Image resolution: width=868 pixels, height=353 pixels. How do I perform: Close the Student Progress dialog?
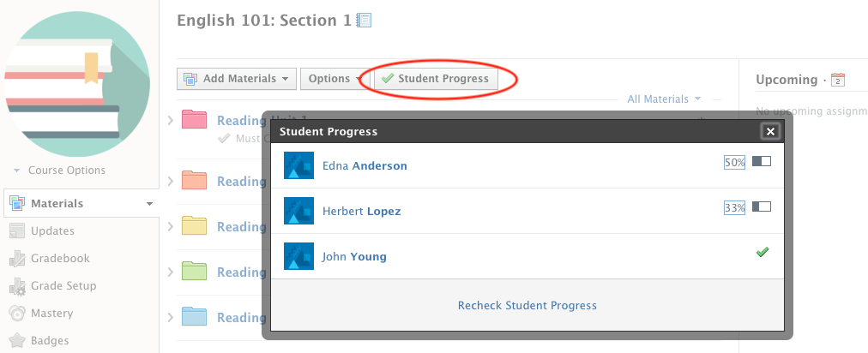770,131
